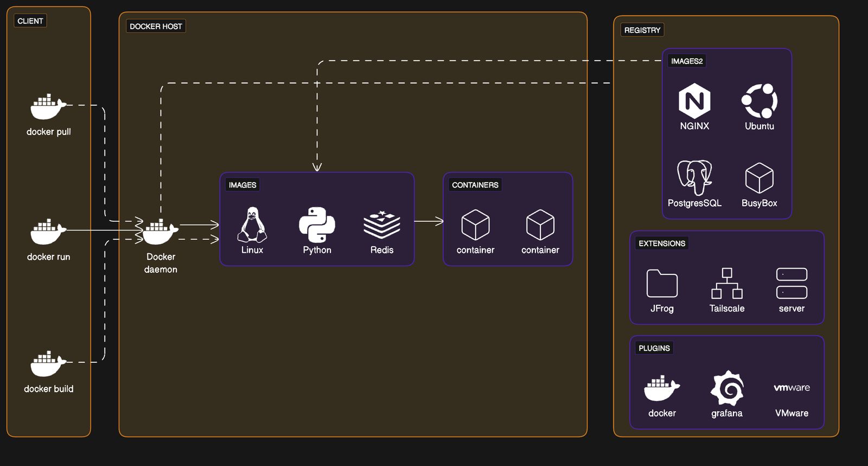The width and height of the screenshot is (868, 466).
Task: Click the NGINX hexagon icon
Action: coord(694,101)
